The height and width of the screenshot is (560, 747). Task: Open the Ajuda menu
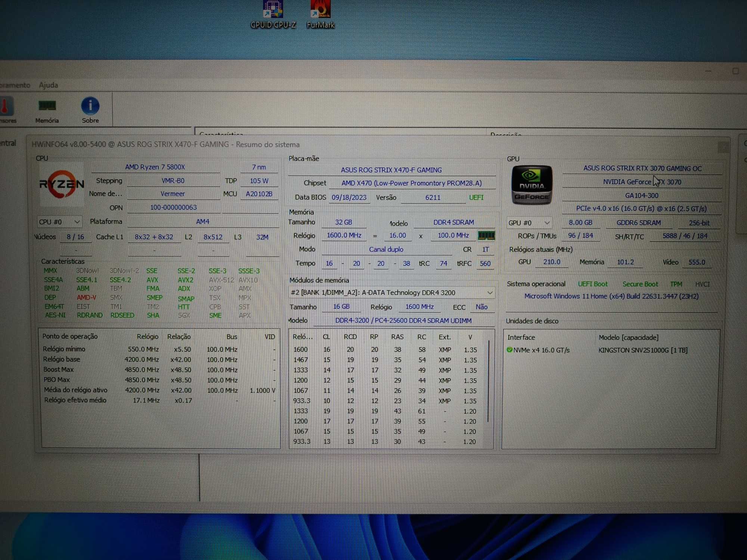tap(49, 85)
